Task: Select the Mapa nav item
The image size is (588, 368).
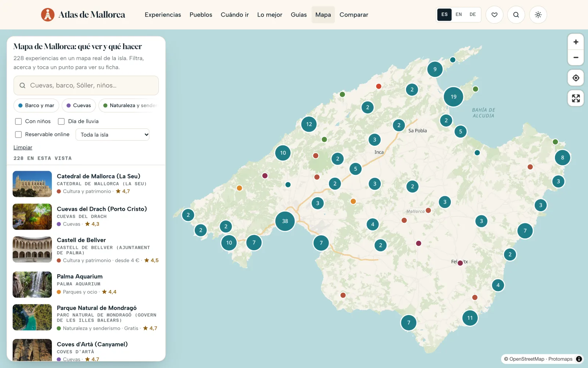Action: 323,15
